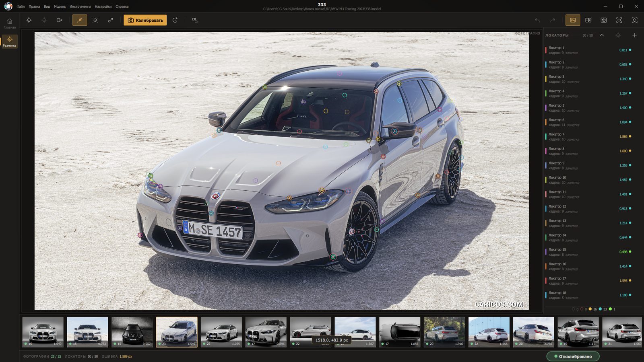This screenshot has width=644, height=362.
Task: Select the add-locator crosshair tool in toolbar
Action: 29,20
